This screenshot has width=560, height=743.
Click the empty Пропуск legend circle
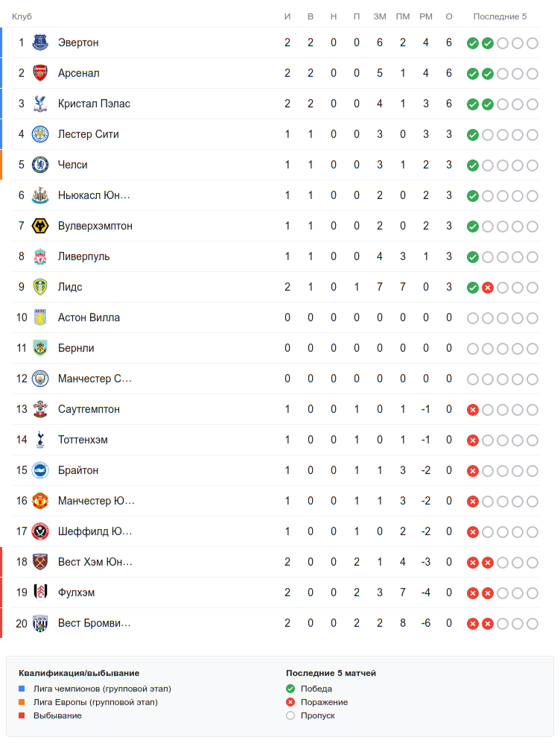(x=290, y=715)
